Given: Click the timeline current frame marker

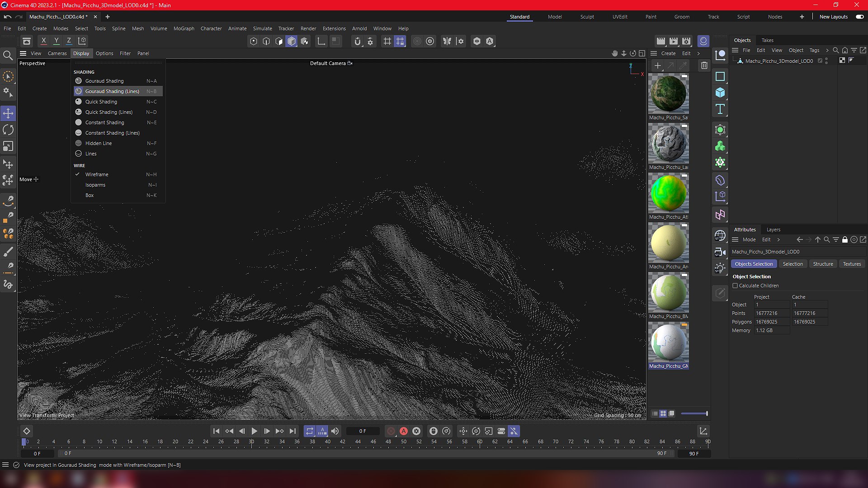Looking at the screenshot, I should click(24, 442).
